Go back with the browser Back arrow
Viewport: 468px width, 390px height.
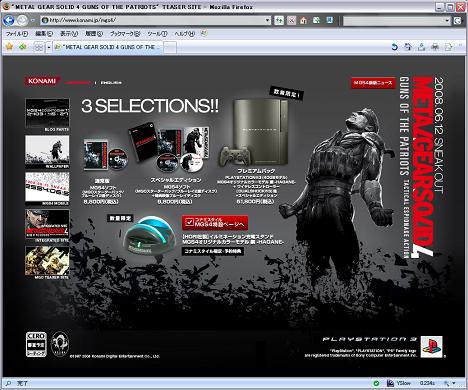(8, 20)
